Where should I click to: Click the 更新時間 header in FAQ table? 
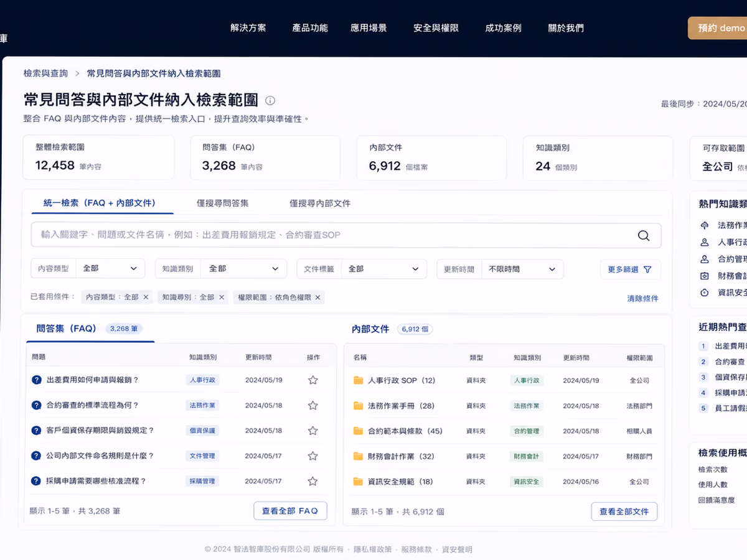[258, 358]
